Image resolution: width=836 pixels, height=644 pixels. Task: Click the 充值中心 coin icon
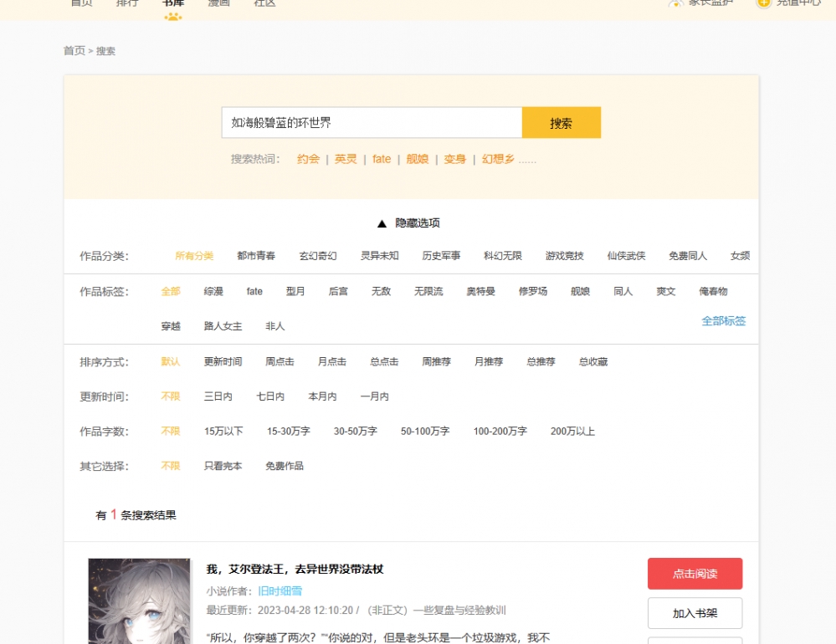pyautogui.click(x=763, y=3)
